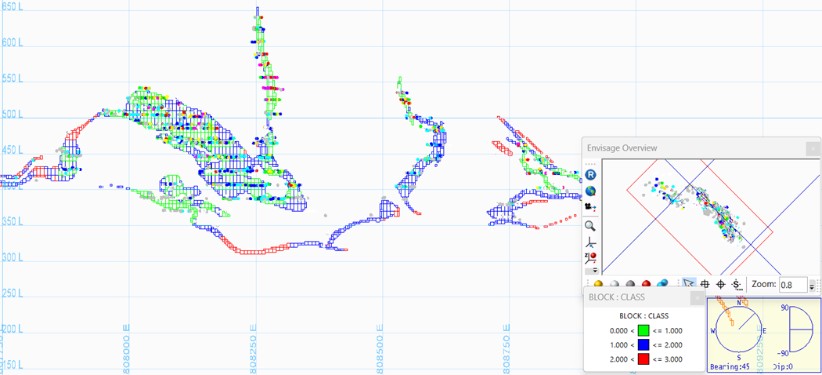Screen dimensions: 822x375
Task: Click the 'Dip:0' readout text
Action: click(x=784, y=366)
